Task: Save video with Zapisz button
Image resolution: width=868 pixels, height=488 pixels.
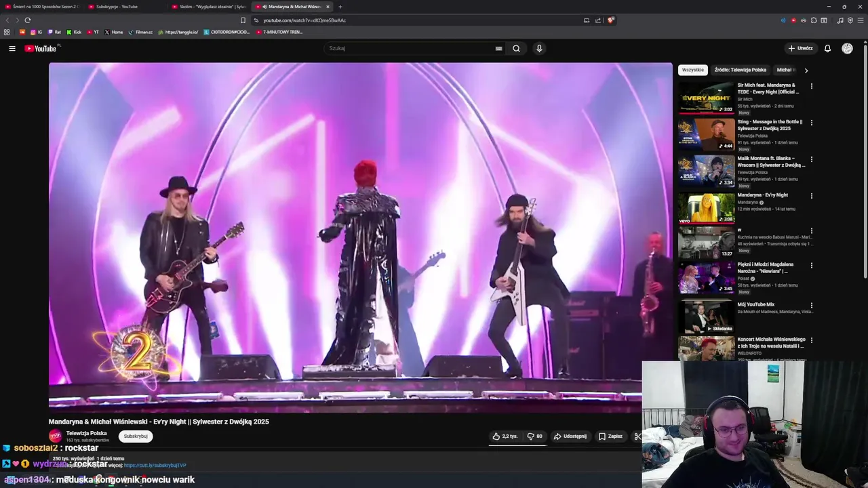Action: point(610,436)
